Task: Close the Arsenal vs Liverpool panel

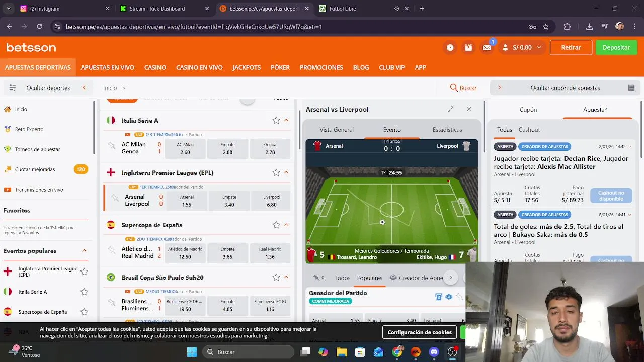Action: point(469,109)
